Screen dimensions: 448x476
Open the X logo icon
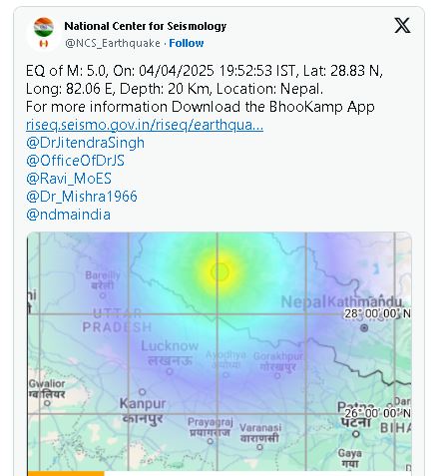point(402,26)
